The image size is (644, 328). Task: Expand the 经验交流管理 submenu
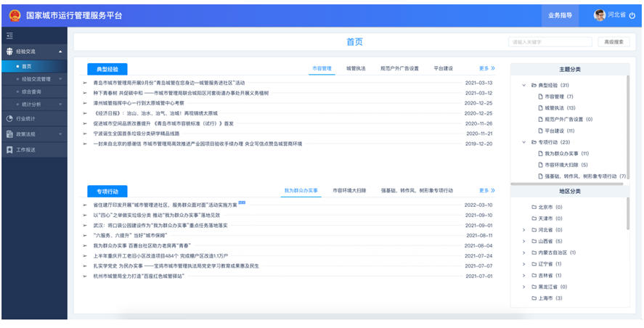60,79
